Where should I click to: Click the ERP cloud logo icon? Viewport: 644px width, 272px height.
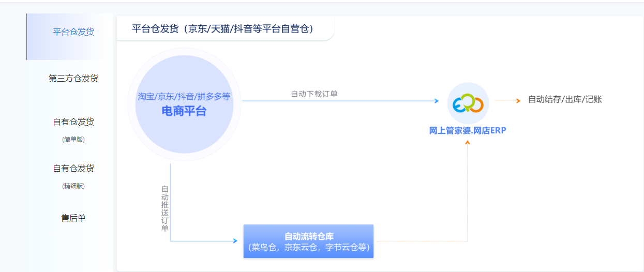click(x=468, y=103)
